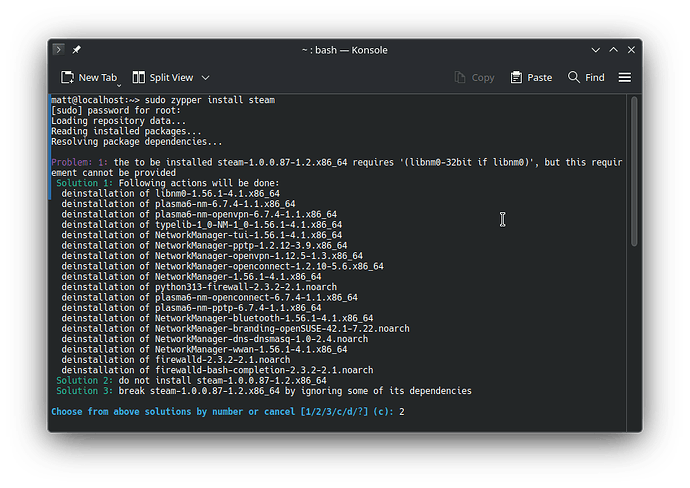
Task: Expand the Split View dropdown chevron
Action: click(x=206, y=78)
